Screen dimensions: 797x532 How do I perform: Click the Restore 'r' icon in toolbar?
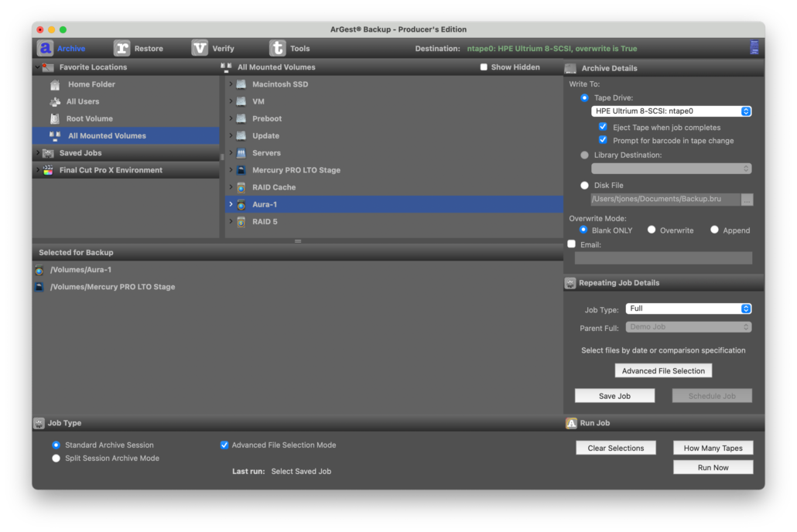[x=121, y=49]
